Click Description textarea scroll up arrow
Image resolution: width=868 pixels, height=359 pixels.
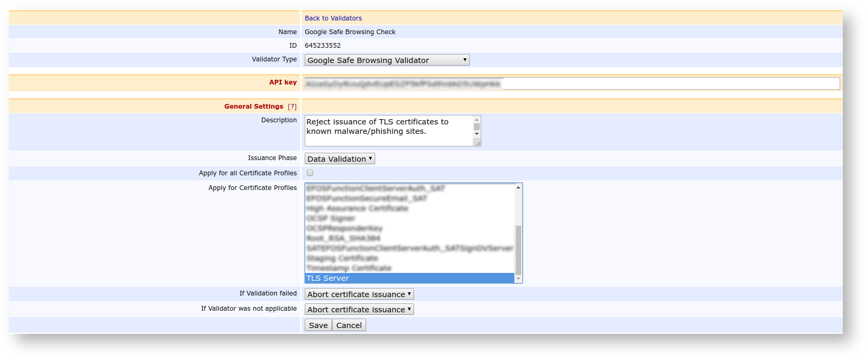(x=477, y=120)
